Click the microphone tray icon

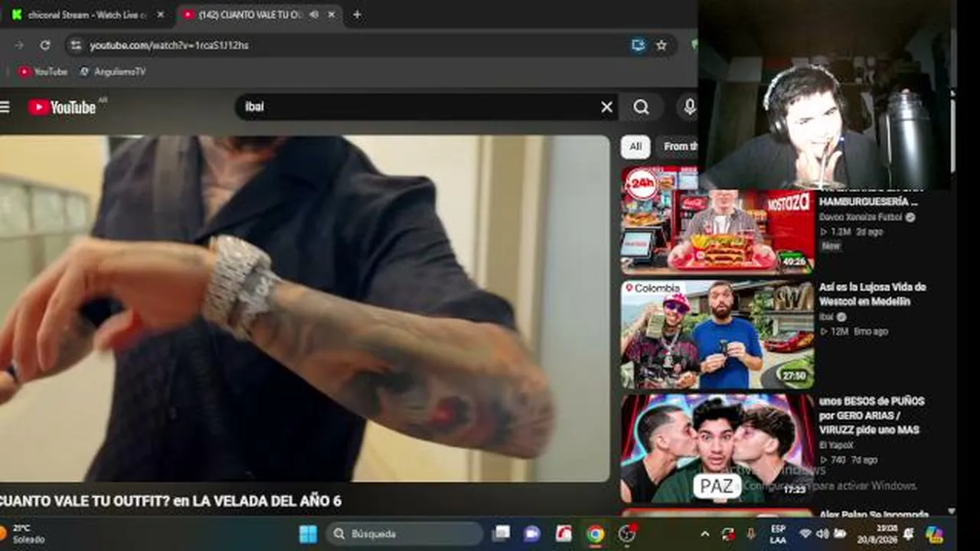750,533
